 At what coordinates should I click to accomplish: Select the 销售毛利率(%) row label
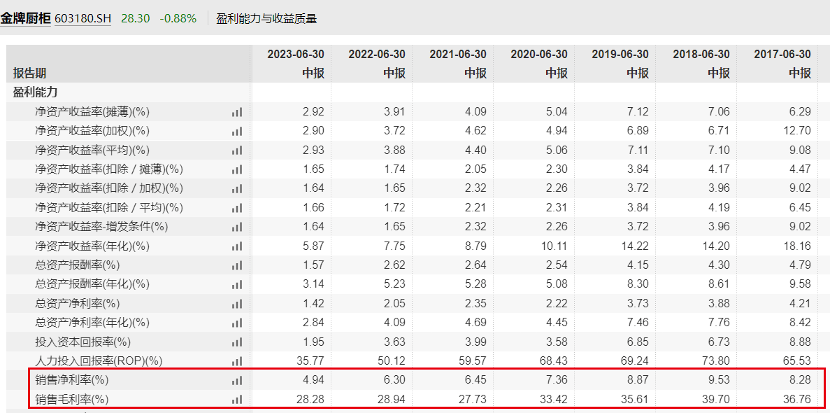click(71, 399)
